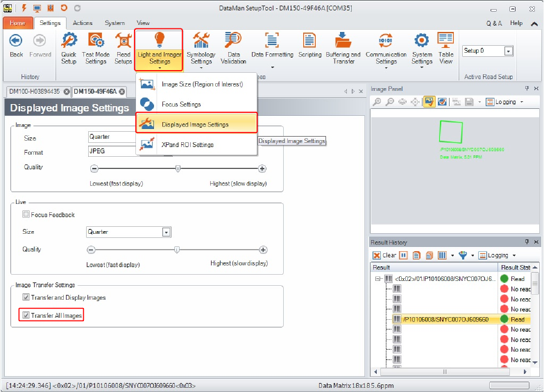This screenshot has height=392, width=544.
Task: Pause the Result History updates
Action: click(403, 255)
